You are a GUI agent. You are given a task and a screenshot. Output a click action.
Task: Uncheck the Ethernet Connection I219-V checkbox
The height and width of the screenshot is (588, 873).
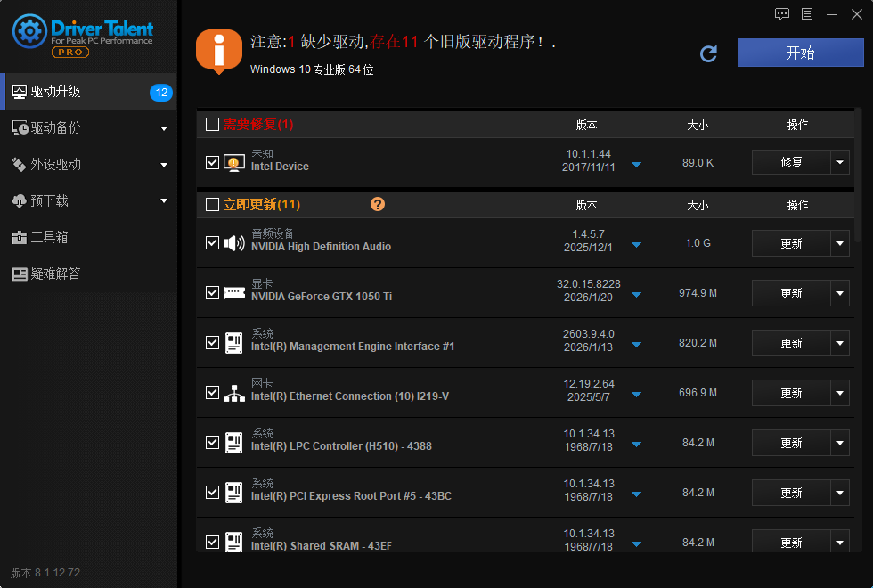(212, 393)
